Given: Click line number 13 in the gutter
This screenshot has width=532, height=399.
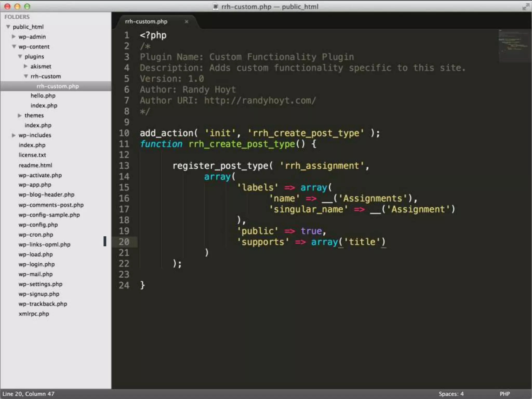Looking at the screenshot, I should point(124,166).
